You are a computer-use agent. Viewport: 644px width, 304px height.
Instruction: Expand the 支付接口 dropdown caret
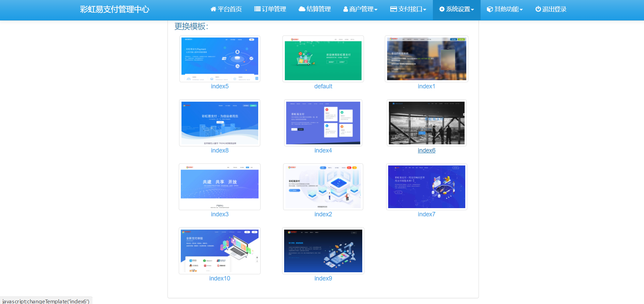tap(425, 10)
